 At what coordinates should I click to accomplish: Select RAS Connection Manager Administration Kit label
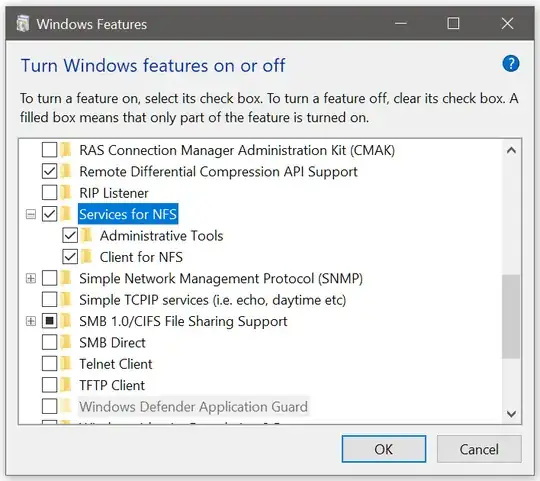pos(237,150)
